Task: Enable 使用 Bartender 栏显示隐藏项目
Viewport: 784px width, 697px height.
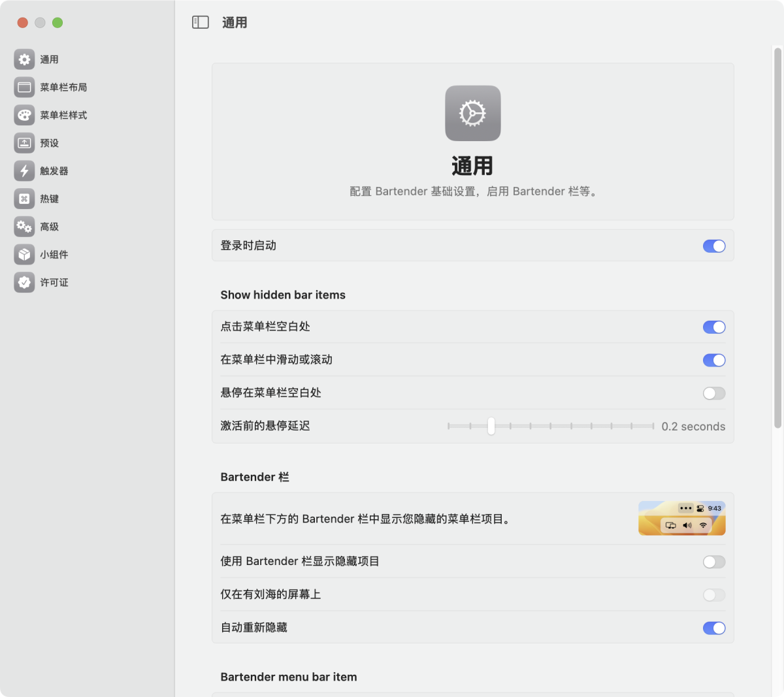Action: 714,562
